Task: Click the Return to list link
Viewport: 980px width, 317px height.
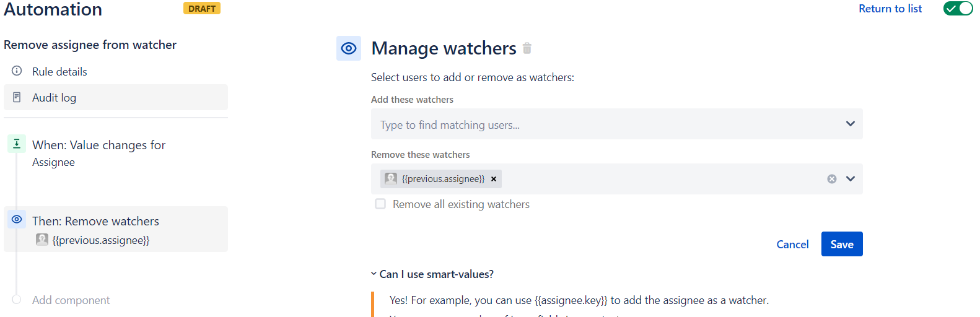Action: coord(890,9)
